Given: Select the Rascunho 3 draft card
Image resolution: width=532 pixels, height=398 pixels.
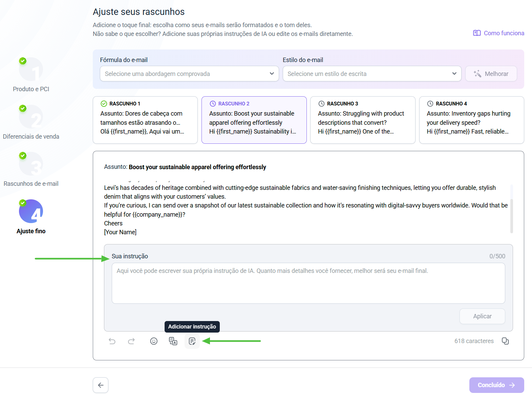Looking at the screenshot, I should (363, 120).
